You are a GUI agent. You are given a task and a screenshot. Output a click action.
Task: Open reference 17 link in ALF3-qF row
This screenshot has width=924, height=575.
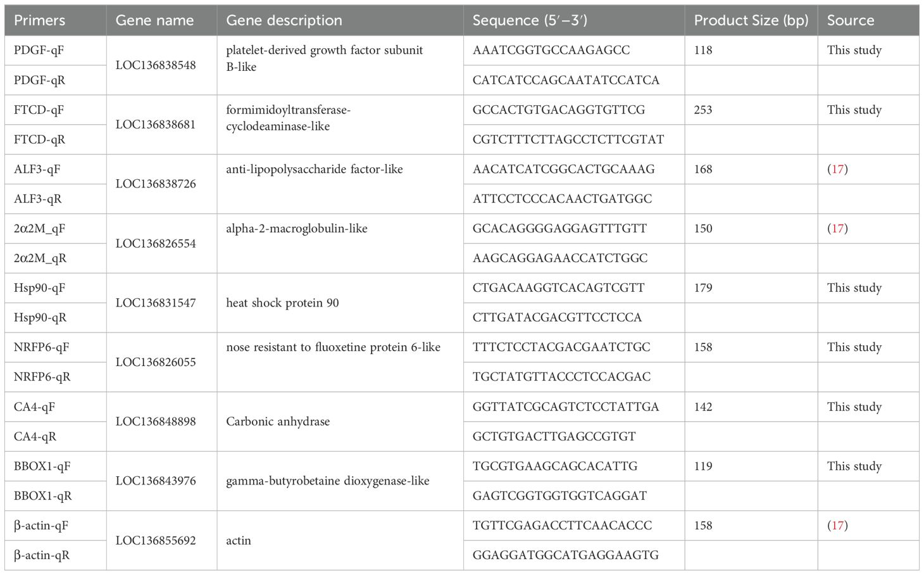click(x=837, y=169)
